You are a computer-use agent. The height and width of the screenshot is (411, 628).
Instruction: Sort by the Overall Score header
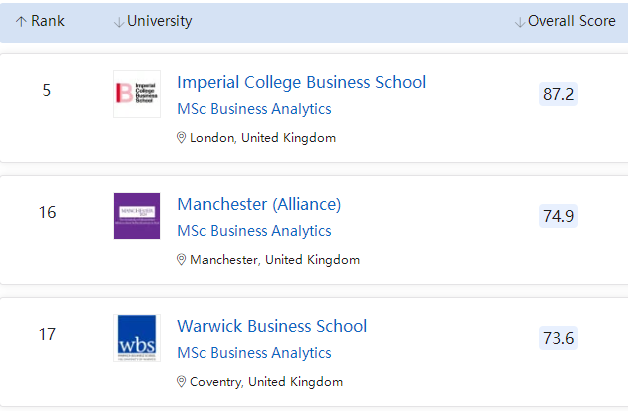pos(572,21)
